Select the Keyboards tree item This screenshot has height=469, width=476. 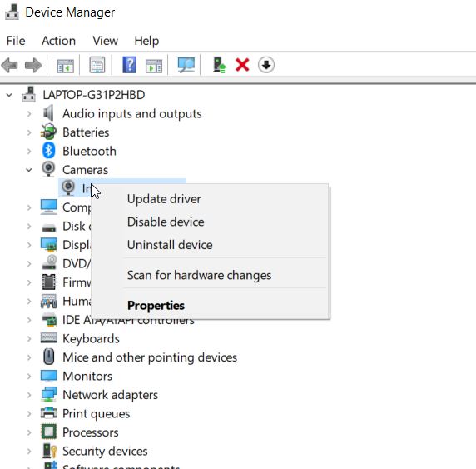[91, 338]
